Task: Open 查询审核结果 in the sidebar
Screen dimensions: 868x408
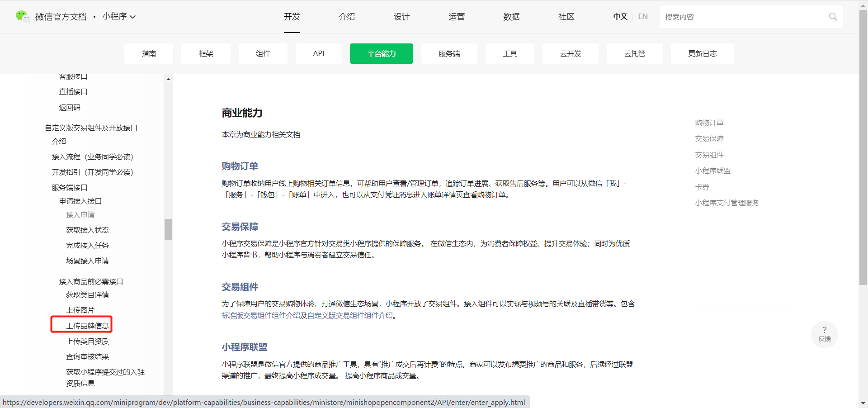Action: [88, 356]
